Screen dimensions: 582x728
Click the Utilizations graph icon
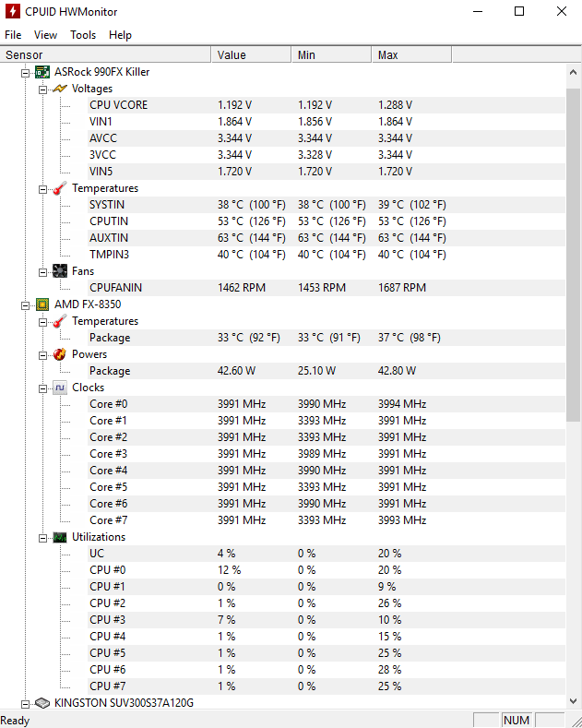[x=60, y=537]
